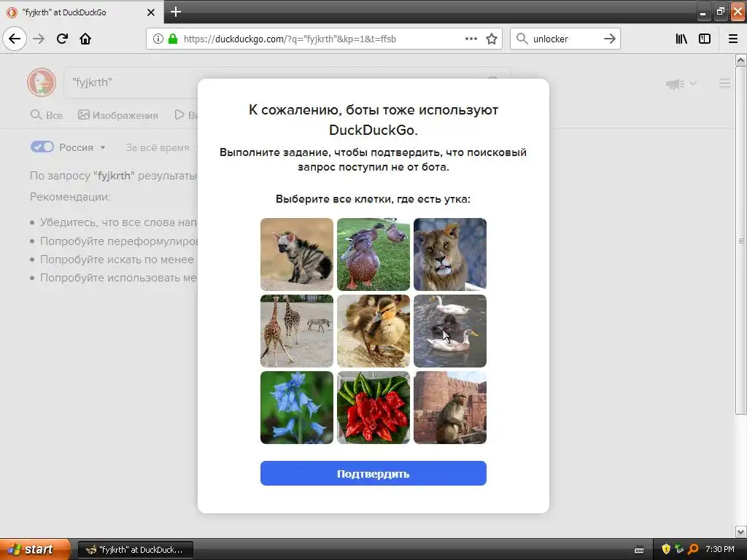Select "fyjkrth" at DuckDuckGo browser tab
This screenshot has height=560, width=747.
click(82, 12)
